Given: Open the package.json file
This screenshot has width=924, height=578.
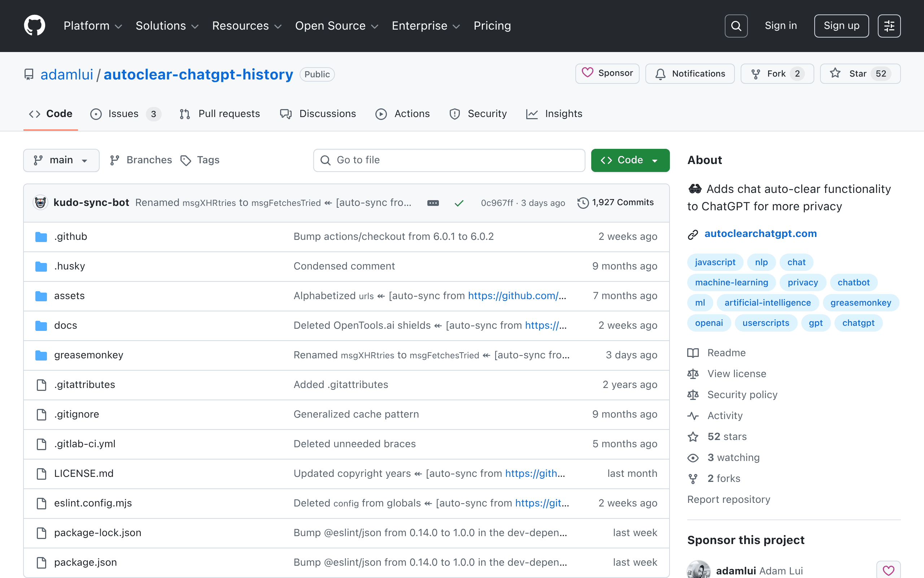Looking at the screenshot, I should [x=85, y=562].
